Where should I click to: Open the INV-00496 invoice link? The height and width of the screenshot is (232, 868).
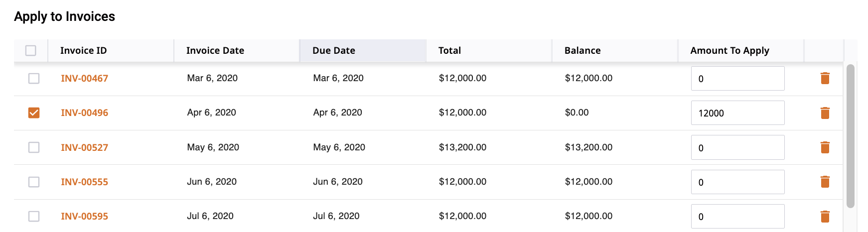[84, 113]
